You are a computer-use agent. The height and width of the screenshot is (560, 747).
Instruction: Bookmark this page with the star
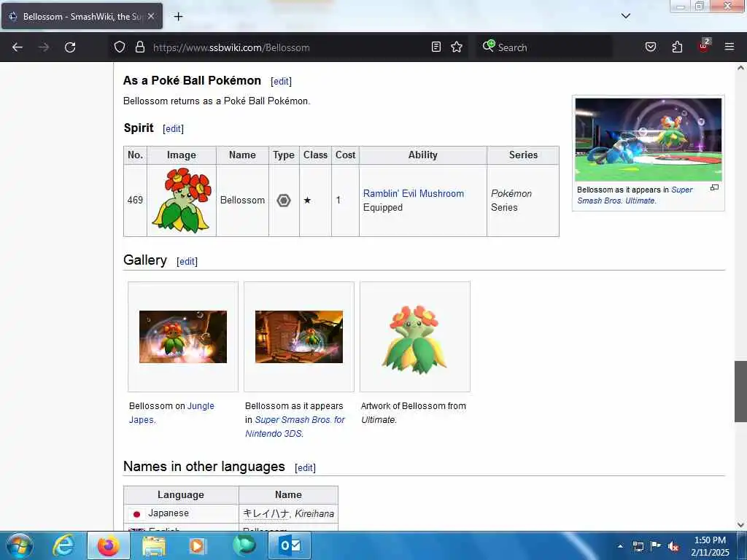click(x=457, y=47)
